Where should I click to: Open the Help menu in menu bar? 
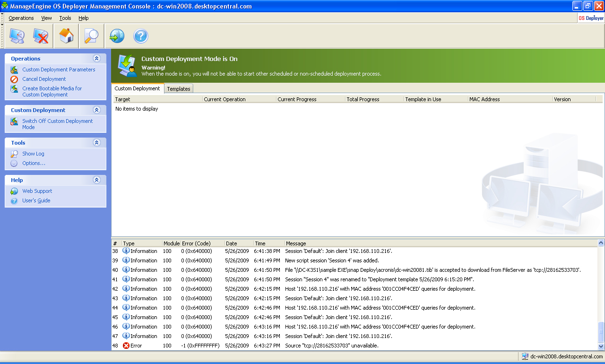coord(84,18)
